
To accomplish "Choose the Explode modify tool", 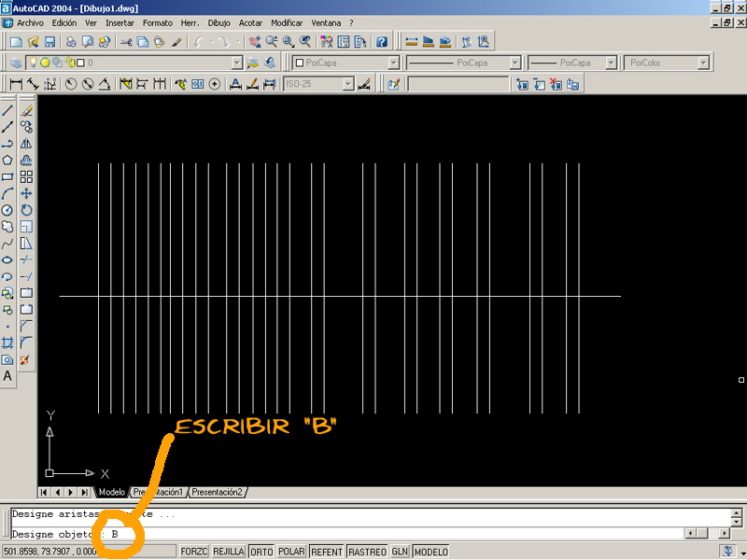I will click(27, 359).
